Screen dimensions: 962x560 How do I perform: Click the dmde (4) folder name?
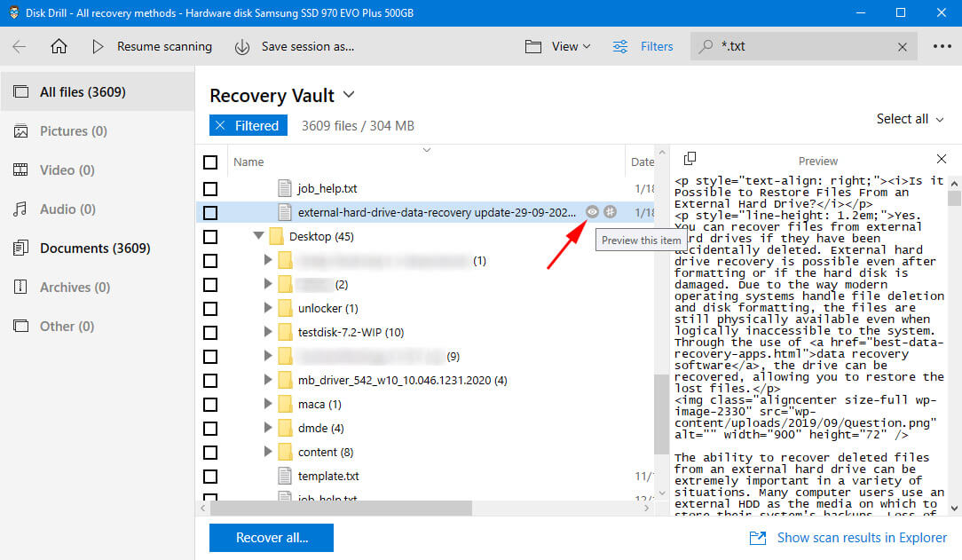(321, 428)
